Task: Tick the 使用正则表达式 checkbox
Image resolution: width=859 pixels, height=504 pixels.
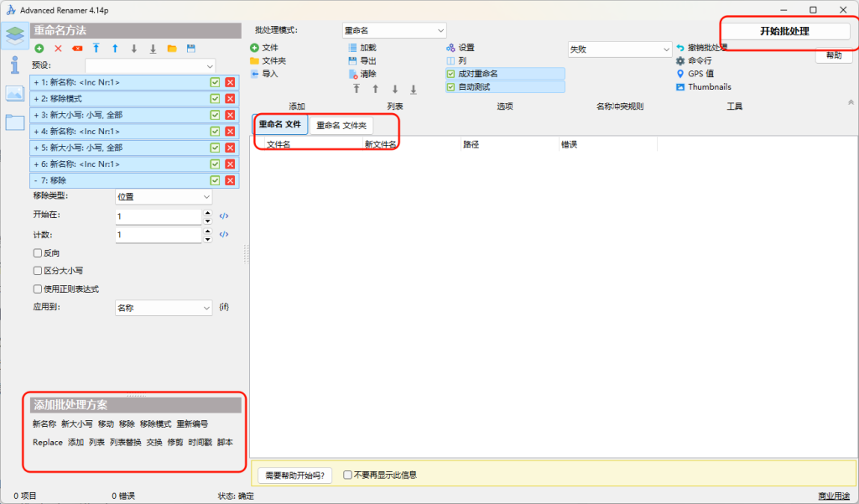Action: (x=38, y=289)
